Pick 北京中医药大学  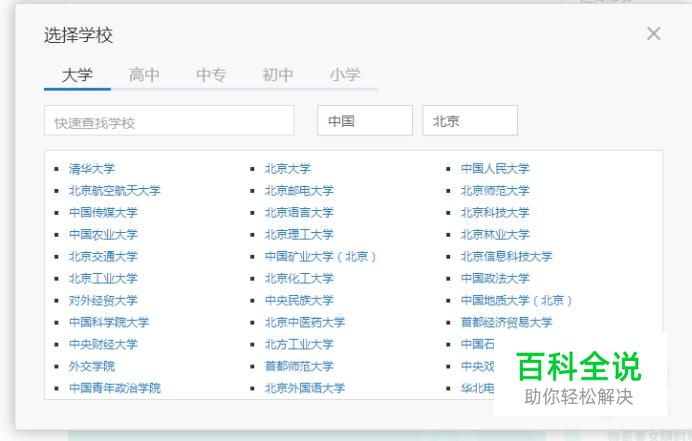(305, 322)
